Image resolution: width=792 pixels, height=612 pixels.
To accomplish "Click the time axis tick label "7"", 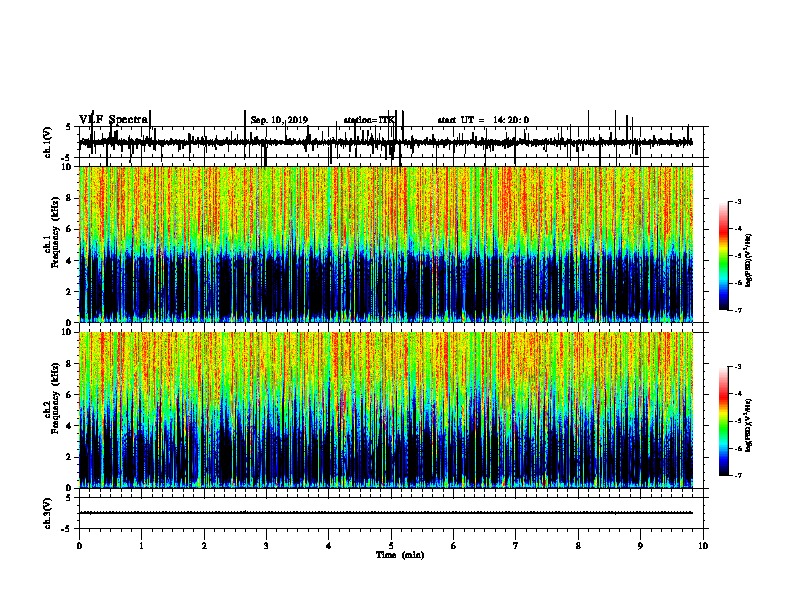I will 516,546.
